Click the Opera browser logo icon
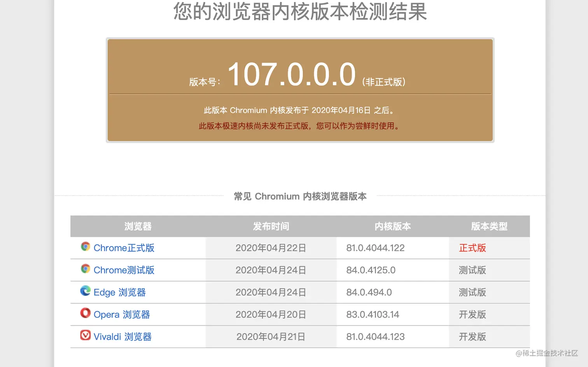 click(86, 313)
